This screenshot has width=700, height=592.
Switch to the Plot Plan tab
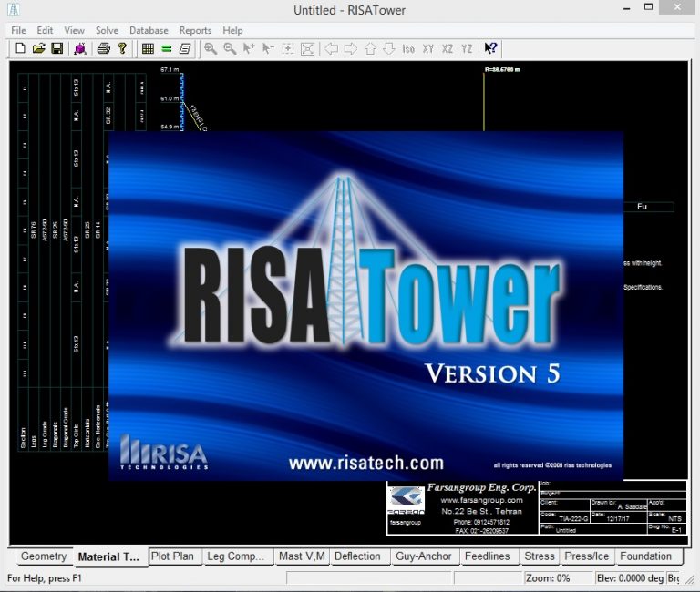click(172, 556)
